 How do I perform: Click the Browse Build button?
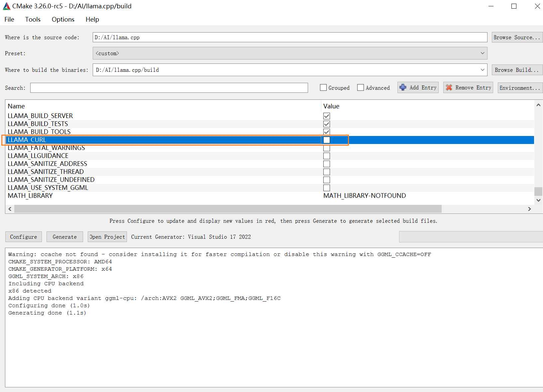517,70
